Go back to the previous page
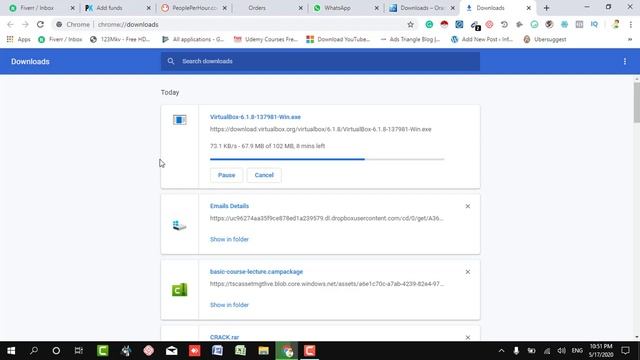The width and height of the screenshot is (640, 360). [x=11, y=24]
